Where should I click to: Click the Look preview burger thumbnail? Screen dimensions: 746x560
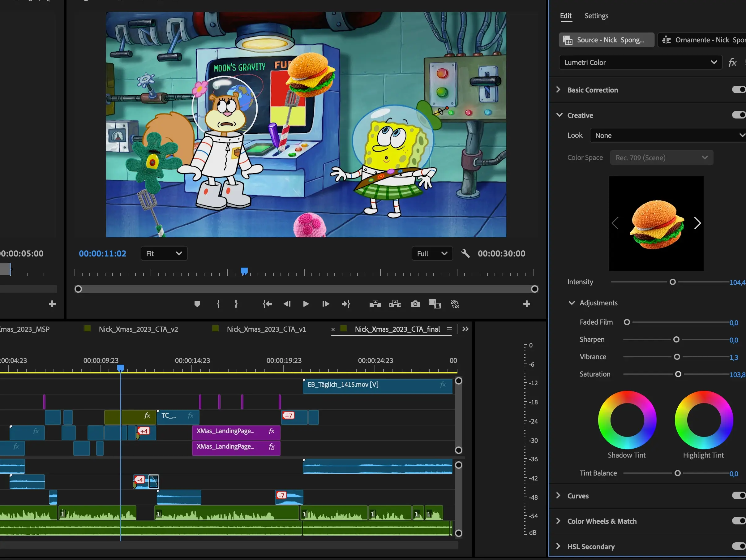pyautogui.click(x=656, y=223)
